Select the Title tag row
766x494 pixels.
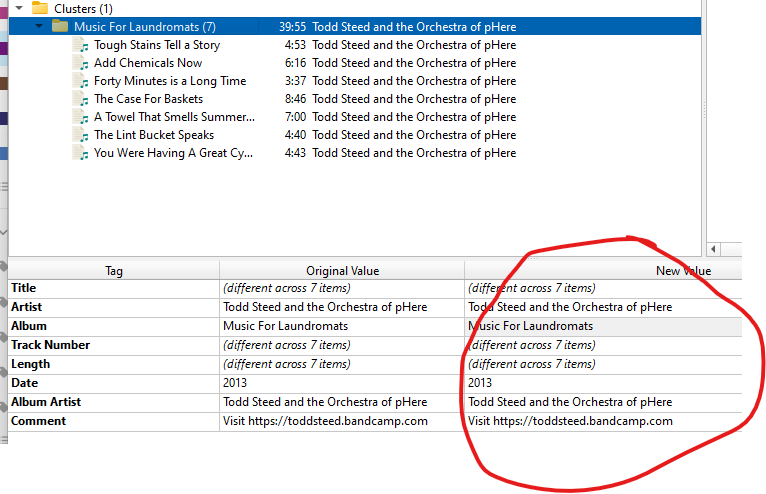pyautogui.click(x=375, y=288)
